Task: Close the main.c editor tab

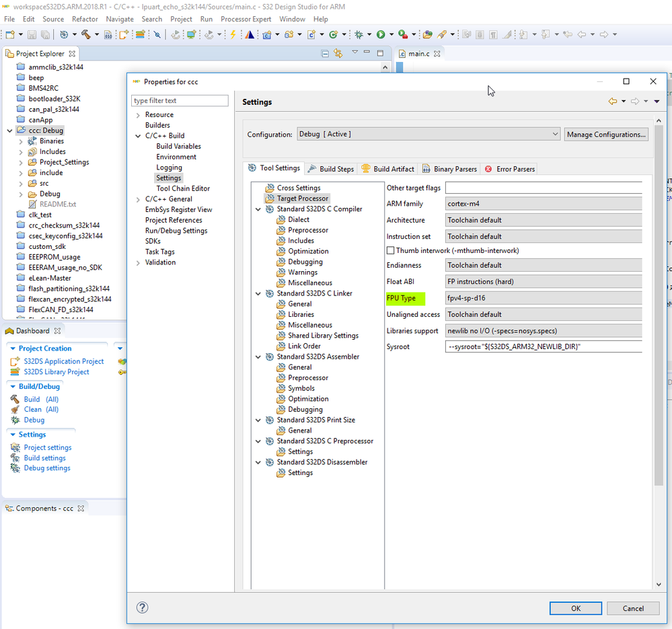Action: pyautogui.click(x=437, y=54)
